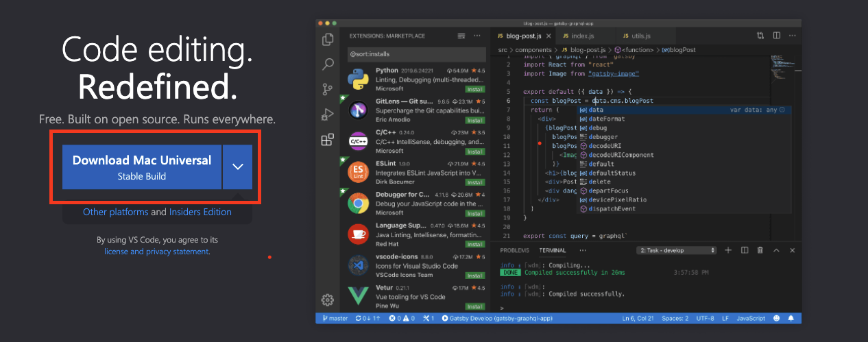
Task: Select the GitLens extension icon
Action: coord(359,110)
